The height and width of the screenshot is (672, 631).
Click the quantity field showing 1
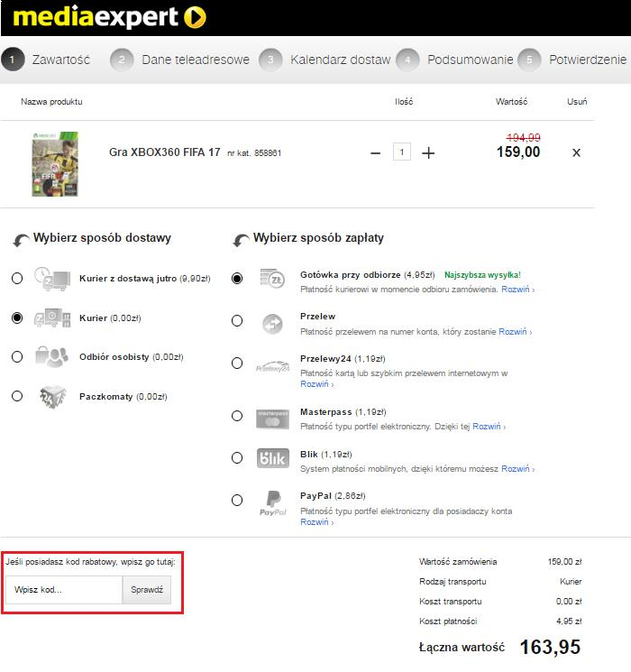pos(402,152)
